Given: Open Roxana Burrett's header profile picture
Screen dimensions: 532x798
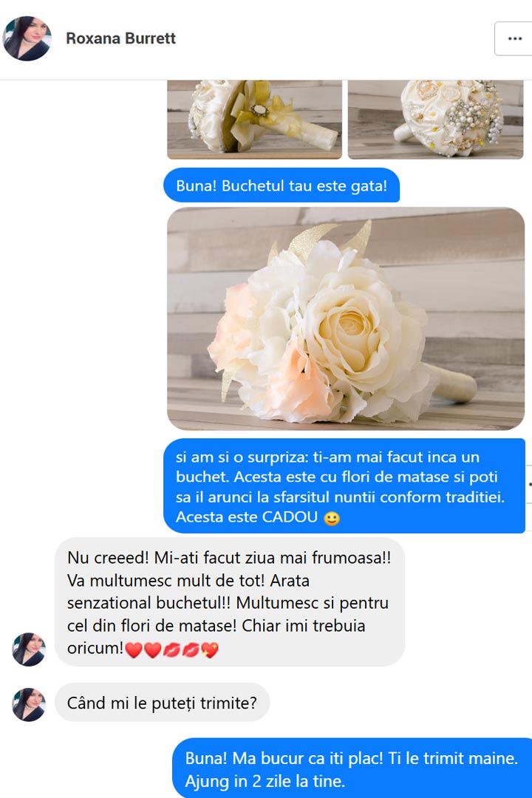Looking at the screenshot, I should [x=27, y=38].
